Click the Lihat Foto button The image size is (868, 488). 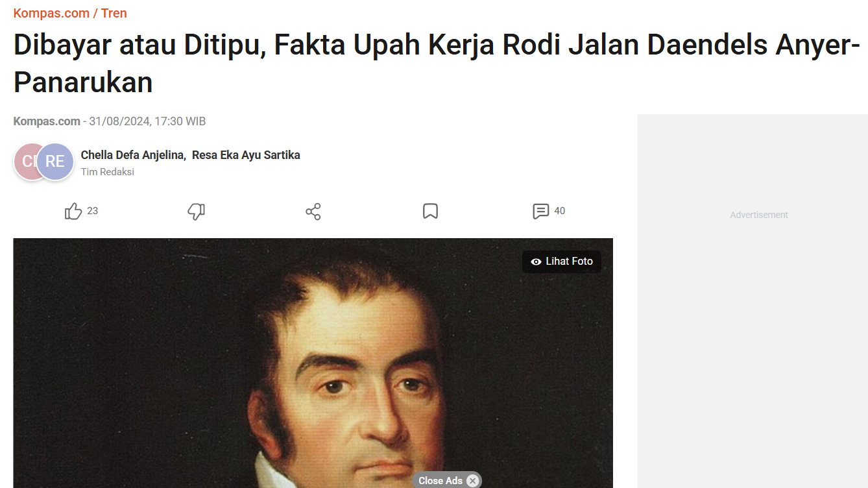[562, 262]
